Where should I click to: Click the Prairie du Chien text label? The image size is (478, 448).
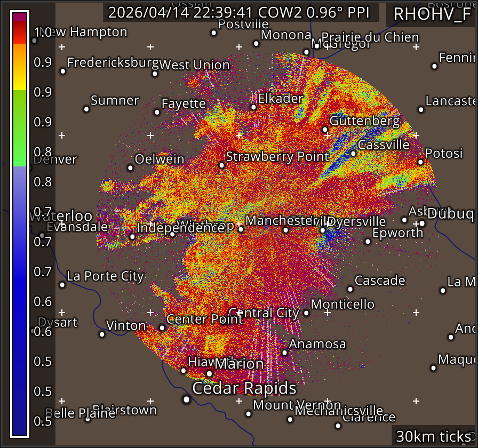pos(370,37)
